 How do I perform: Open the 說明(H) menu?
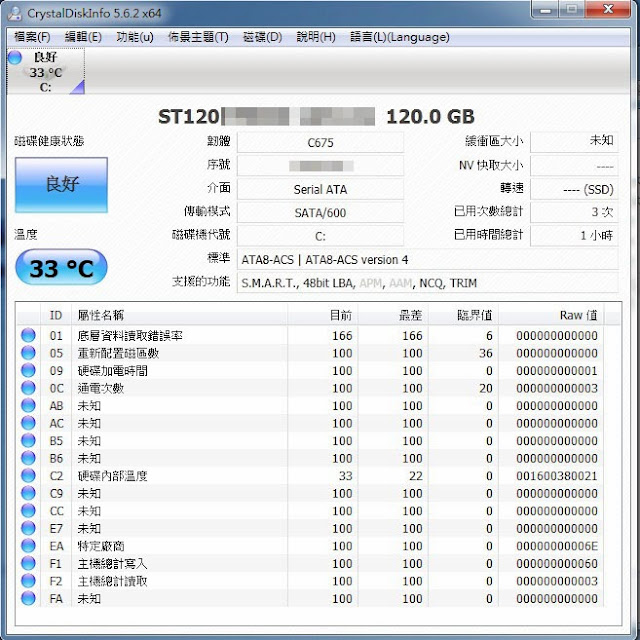click(x=316, y=37)
